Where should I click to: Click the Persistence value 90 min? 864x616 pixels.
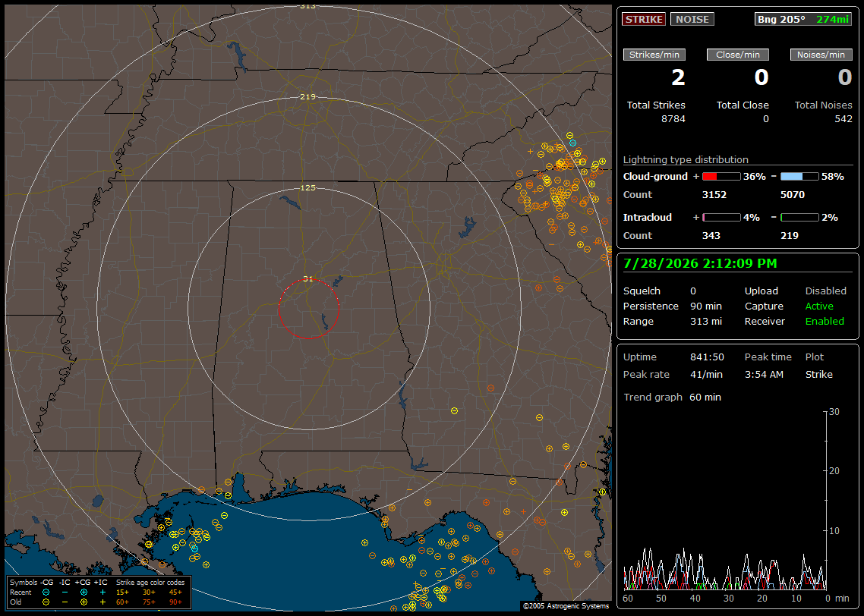(x=706, y=306)
